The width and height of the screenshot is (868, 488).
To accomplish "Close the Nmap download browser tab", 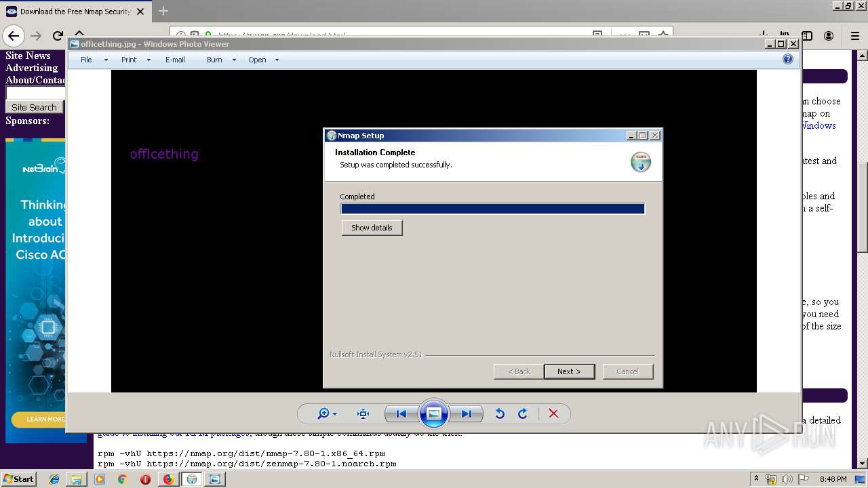I will (x=140, y=12).
